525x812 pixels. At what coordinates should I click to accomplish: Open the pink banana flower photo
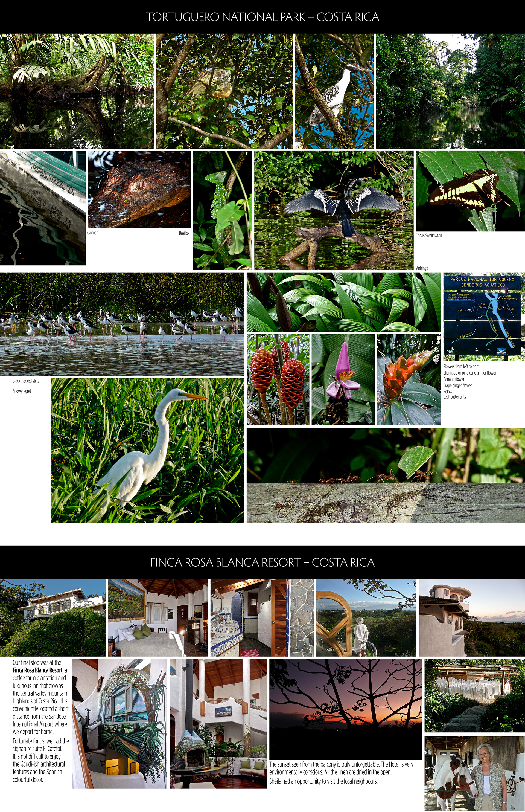[x=343, y=379]
